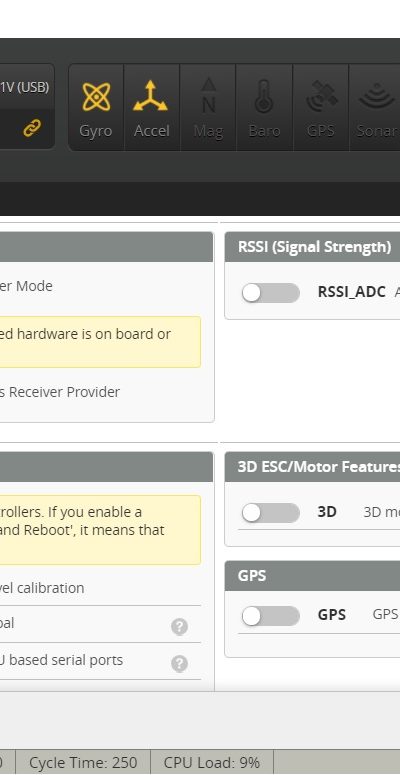
Task: Click the yellow hardware warning note
Action: point(100,342)
